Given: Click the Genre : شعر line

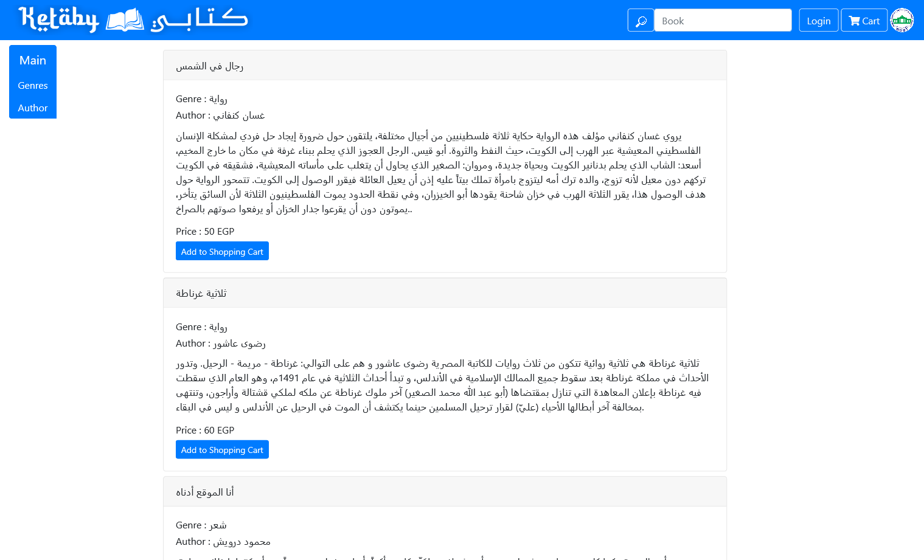Looking at the screenshot, I should [x=201, y=525].
